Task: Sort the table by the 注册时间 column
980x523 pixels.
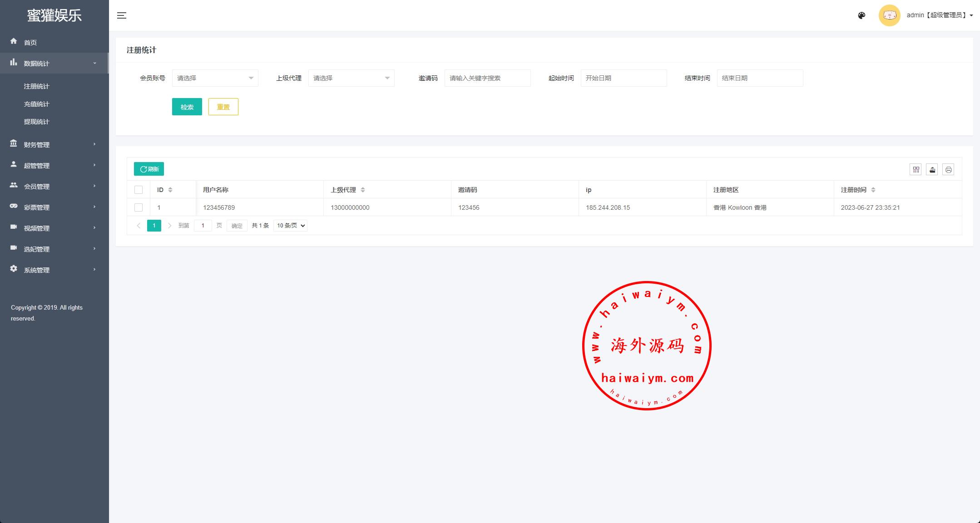Action: (x=873, y=190)
